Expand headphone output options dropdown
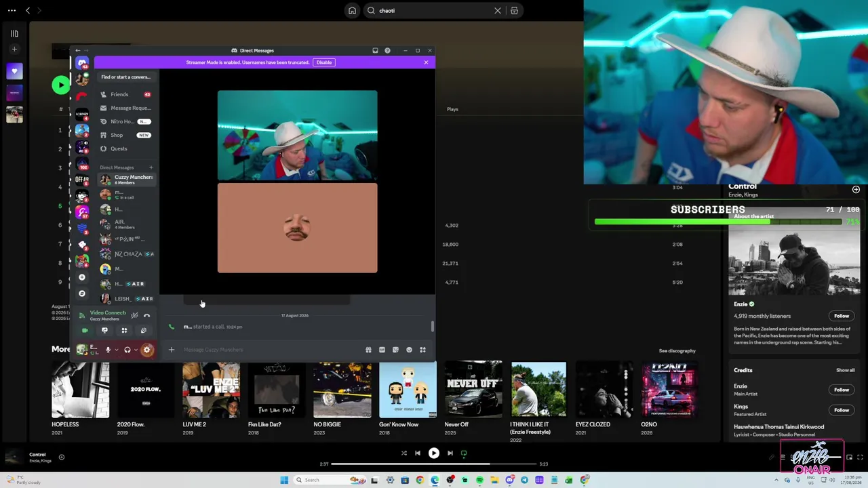The height and width of the screenshot is (488, 868). (135, 350)
